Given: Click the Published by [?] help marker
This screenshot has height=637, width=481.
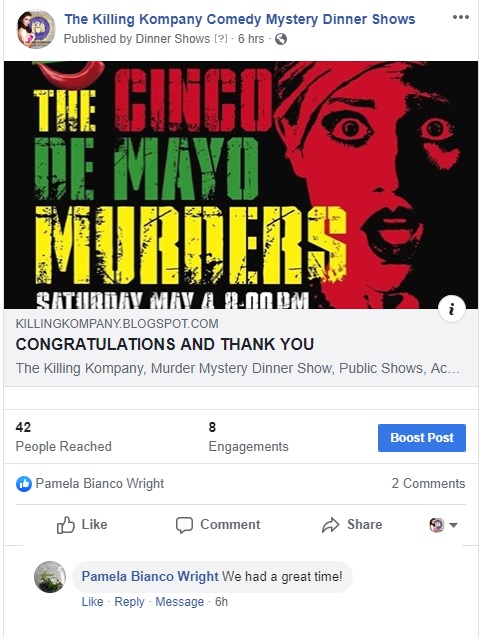Looking at the screenshot, I should click(x=221, y=39).
